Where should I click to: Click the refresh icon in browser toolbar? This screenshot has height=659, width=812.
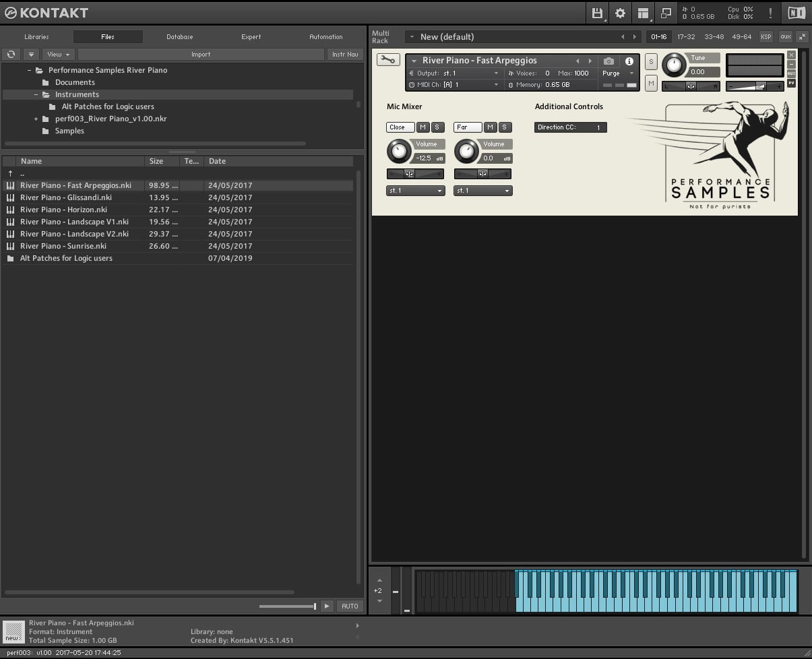click(x=11, y=54)
